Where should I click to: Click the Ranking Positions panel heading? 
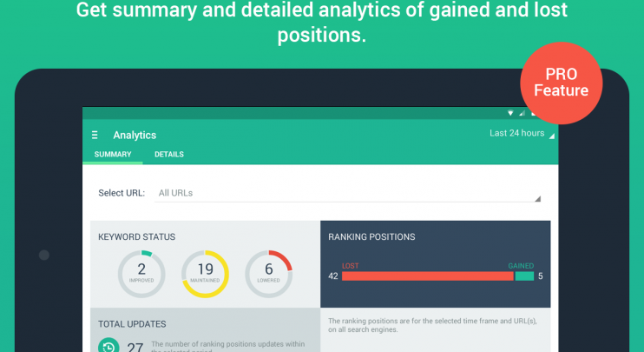pos(371,237)
